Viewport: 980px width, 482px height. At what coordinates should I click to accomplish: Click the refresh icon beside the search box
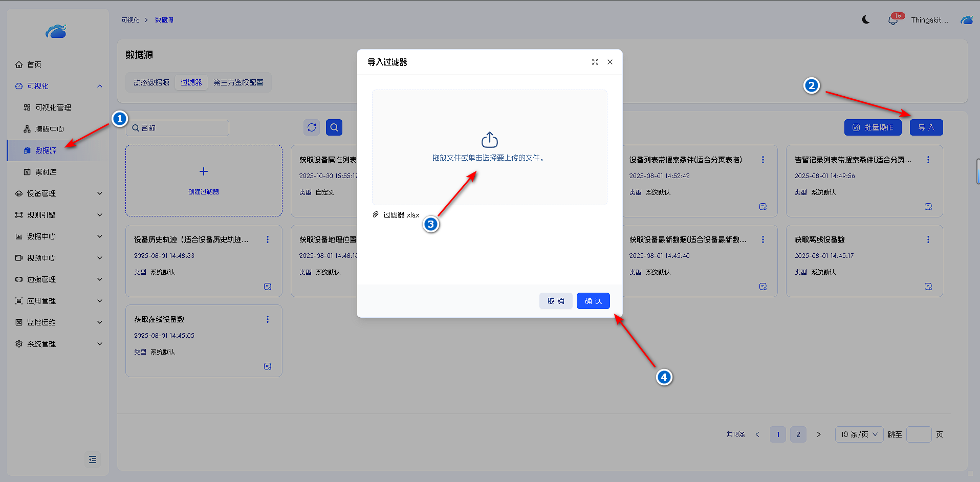[312, 127]
